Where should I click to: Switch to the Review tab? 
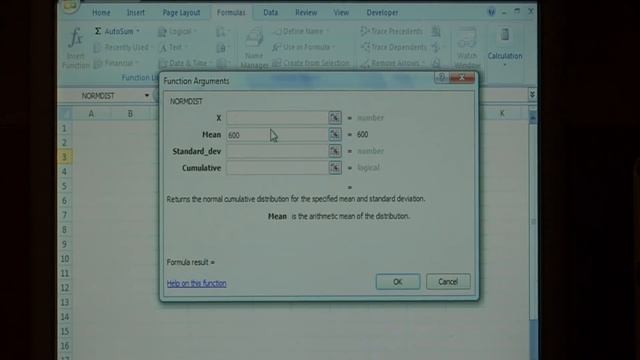(306, 13)
